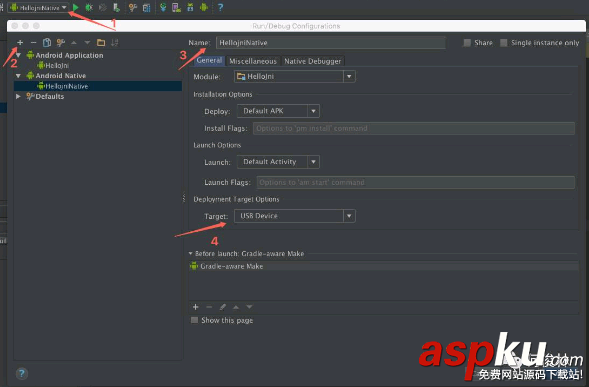Collapse the Before launch section
This screenshot has width=589, height=387.
point(190,254)
